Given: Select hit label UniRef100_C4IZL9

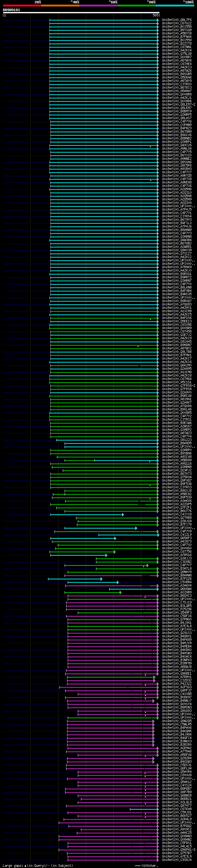Looking at the screenshot, I should click(176, 535).
